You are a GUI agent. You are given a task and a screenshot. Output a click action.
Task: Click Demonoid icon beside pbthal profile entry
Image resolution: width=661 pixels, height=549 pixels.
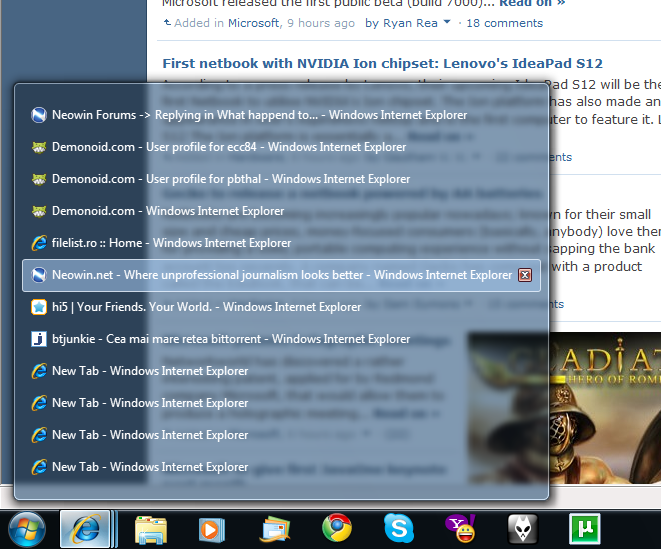tap(39, 179)
